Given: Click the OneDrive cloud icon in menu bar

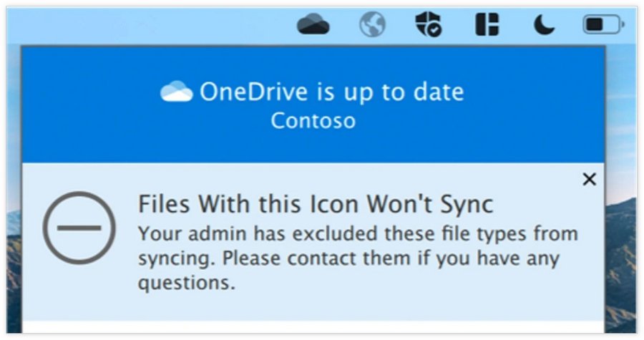Looking at the screenshot, I should coord(313,25).
